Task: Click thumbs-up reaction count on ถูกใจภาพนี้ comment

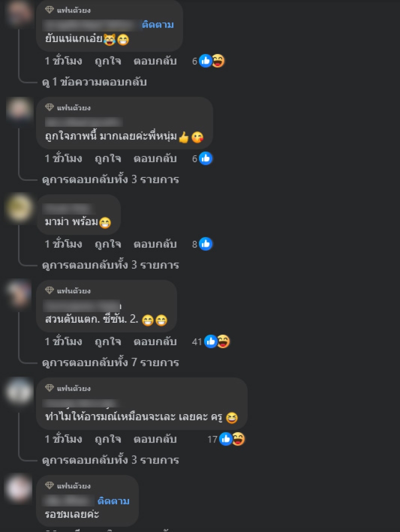Action: 202,158
